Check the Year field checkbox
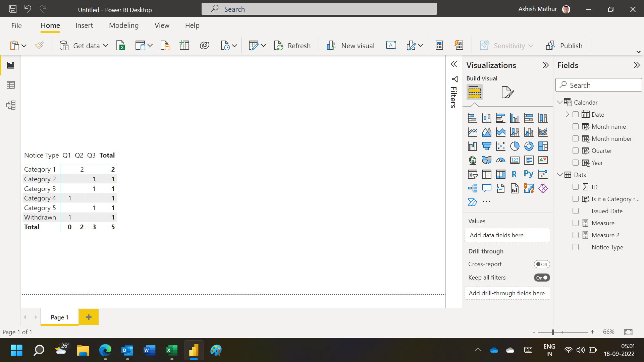The height and width of the screenshot is (362, 644). pos(576,163)
